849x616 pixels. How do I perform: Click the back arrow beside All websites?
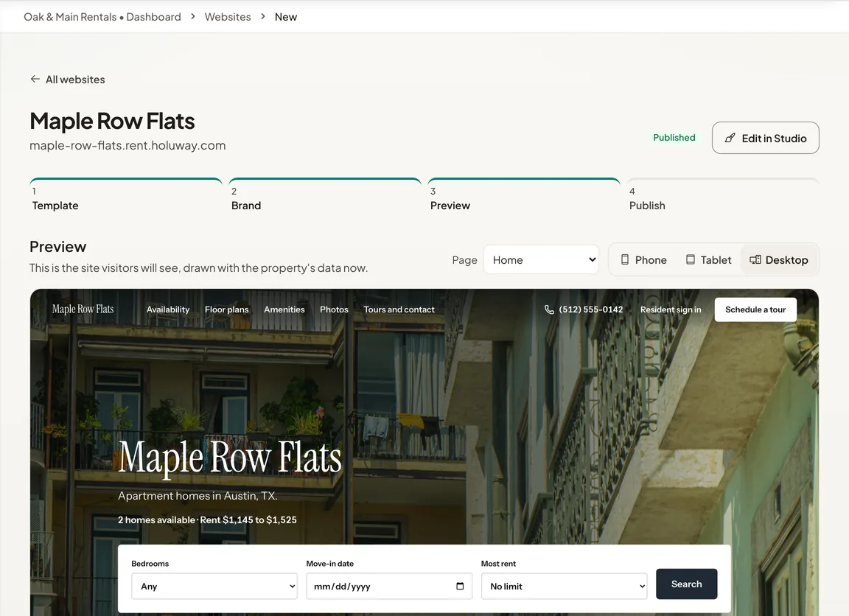coord(35,79)
